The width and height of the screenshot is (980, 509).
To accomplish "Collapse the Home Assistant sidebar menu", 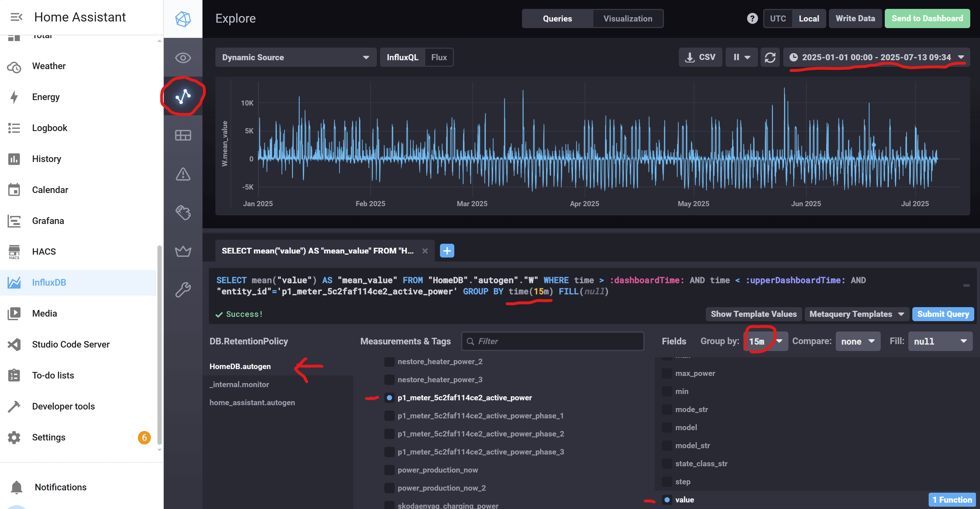I will 16,17.
